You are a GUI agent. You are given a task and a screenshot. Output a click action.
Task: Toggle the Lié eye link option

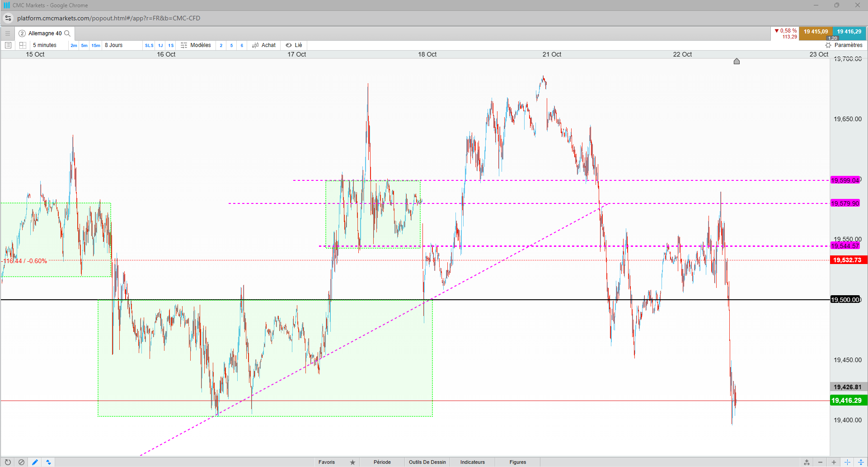coord(294,45)
